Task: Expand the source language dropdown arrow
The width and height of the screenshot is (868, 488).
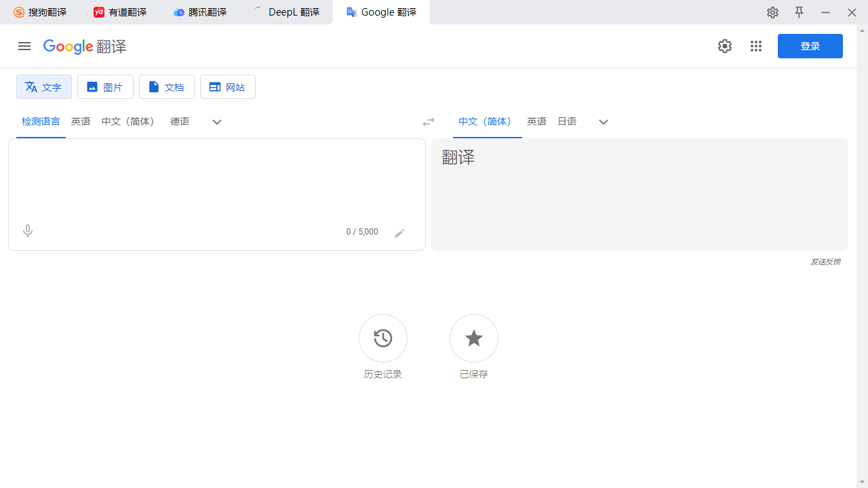Action: click(x=216, y=121)
